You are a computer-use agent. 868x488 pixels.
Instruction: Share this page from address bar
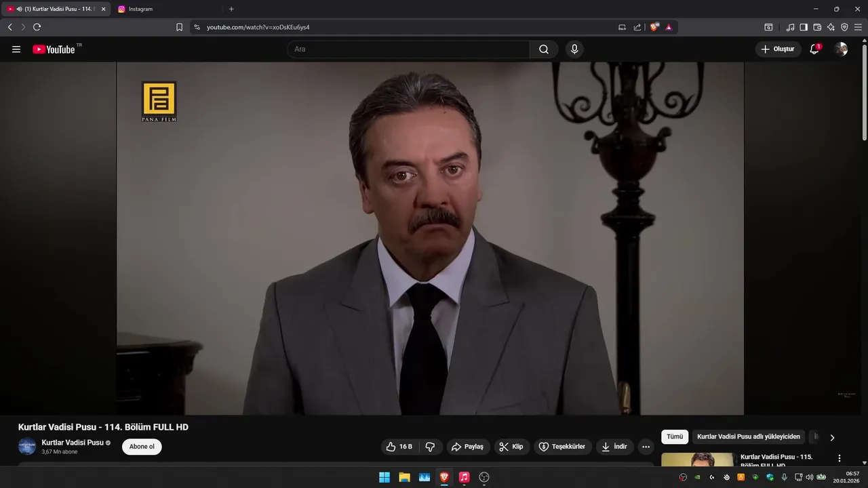click(x=637, y=27)
